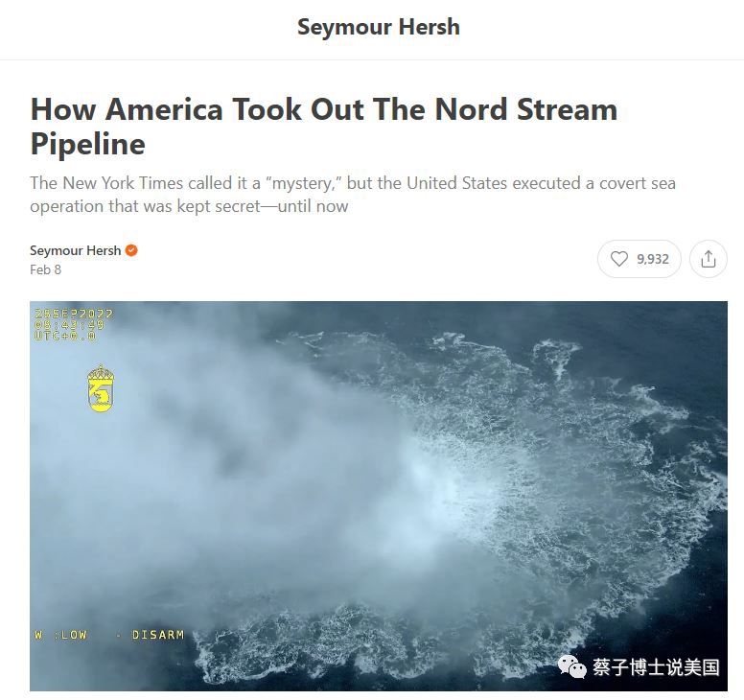Viewport: 744px width, 700px height.
Task: Like the post with the heart icon
Action: [618, 259]
